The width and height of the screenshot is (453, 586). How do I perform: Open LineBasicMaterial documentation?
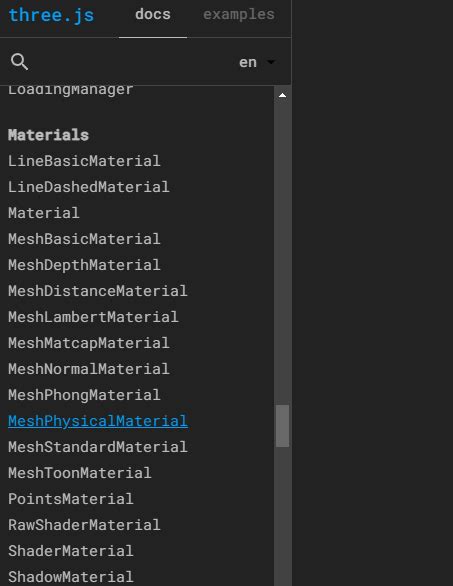pyautogui.click(x=84, y=161)
